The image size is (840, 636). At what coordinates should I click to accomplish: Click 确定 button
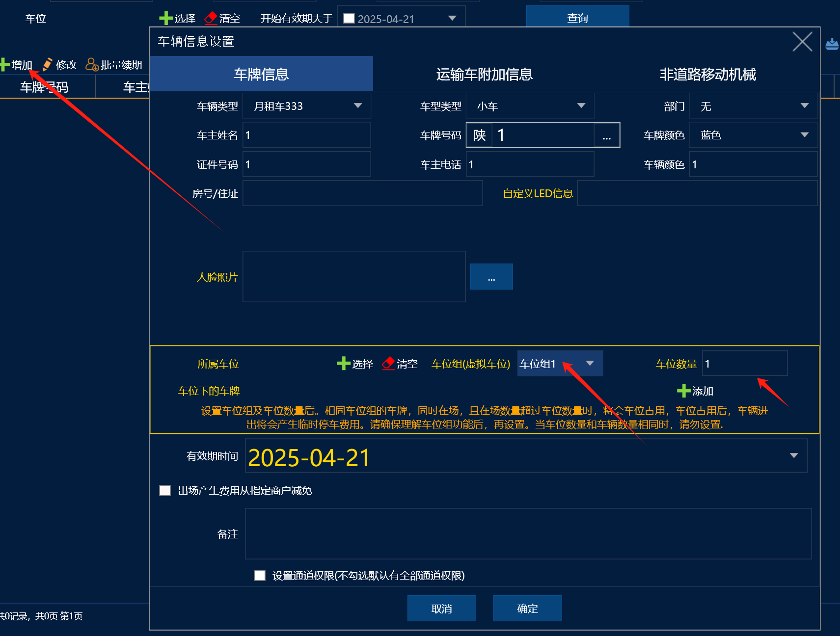(527, 609)
